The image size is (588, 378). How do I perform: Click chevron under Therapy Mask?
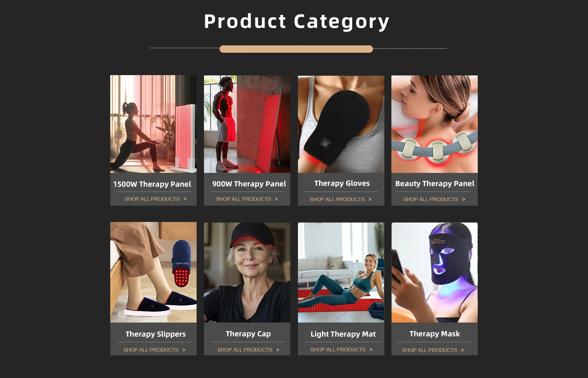pos(462,350)
